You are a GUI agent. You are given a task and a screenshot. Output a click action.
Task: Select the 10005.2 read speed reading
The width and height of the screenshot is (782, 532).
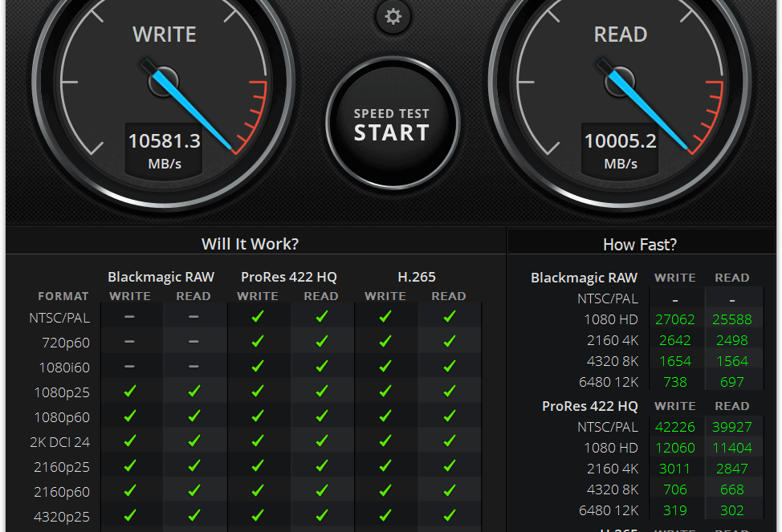pos(621,141)
